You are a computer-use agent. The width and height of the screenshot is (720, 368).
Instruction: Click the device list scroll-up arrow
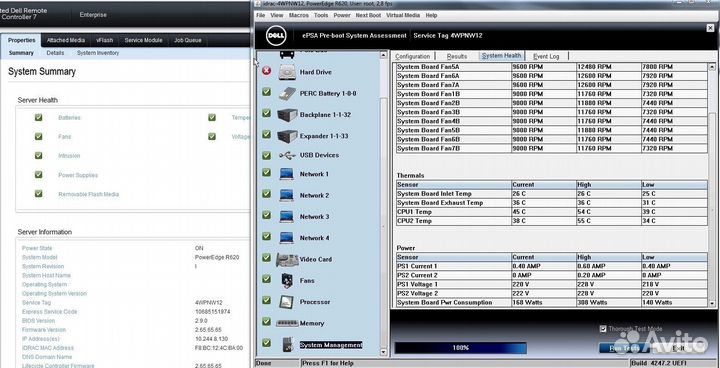[x=384, y=55]
